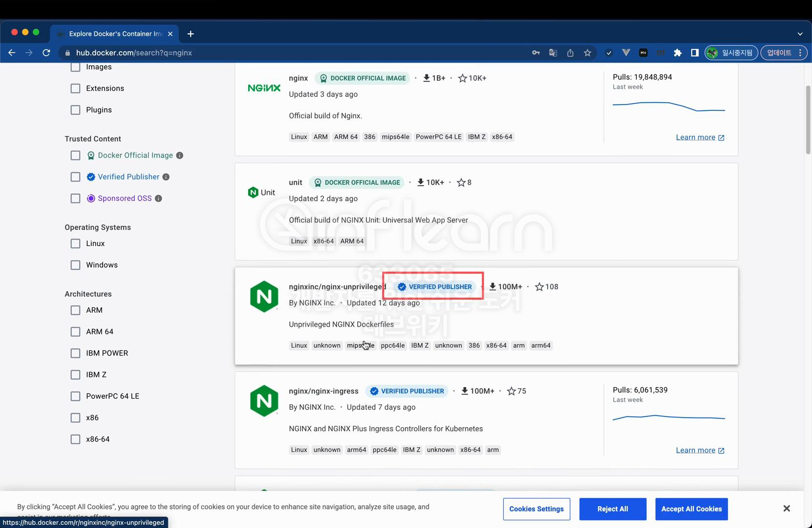The height and width of the screenshot is (528, 812).
Task: Click the page vertical scrollbar thumb
Action: coord(808,120)
